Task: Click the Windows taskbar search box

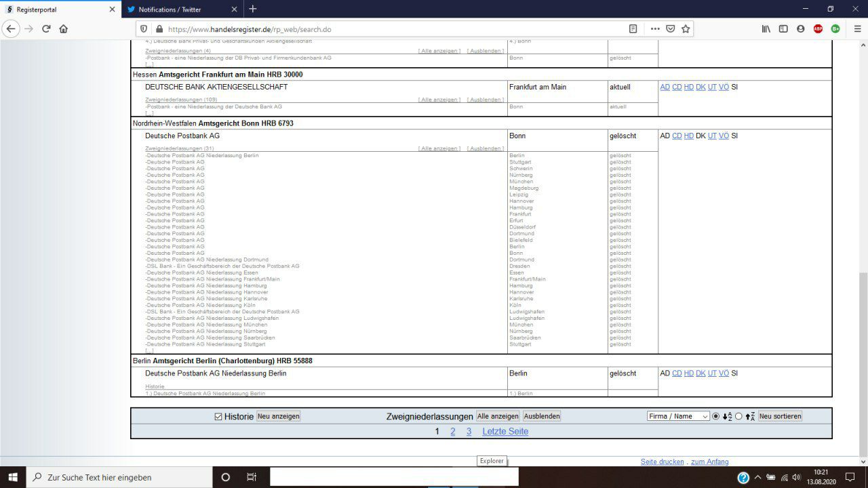Action: 119,477
